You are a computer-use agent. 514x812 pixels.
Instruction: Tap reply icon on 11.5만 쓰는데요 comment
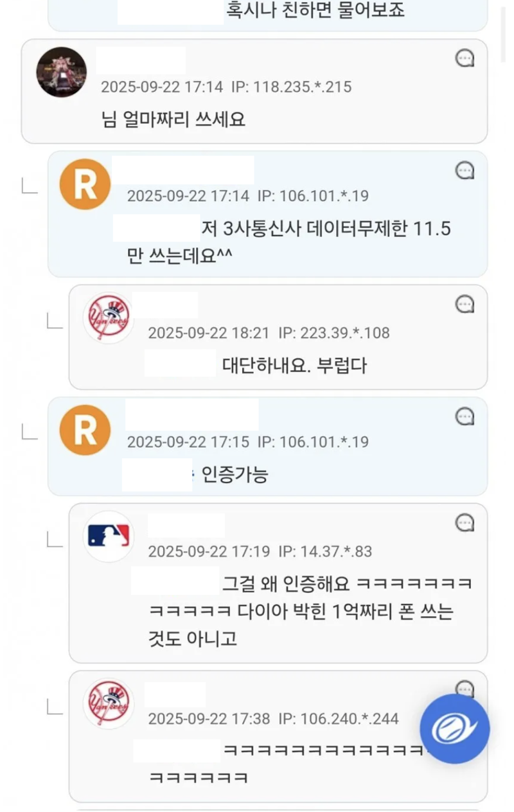(465, 170)
